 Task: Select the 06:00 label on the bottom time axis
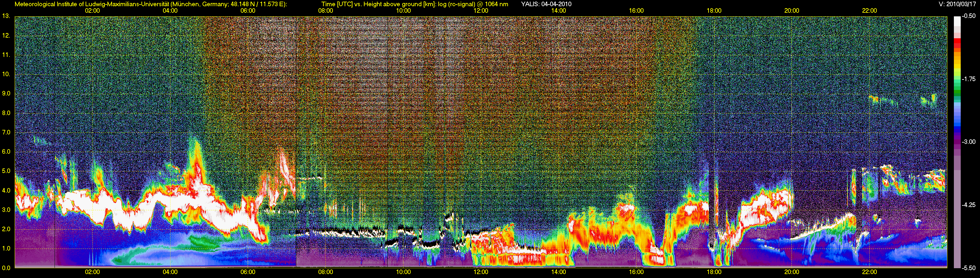248,272
